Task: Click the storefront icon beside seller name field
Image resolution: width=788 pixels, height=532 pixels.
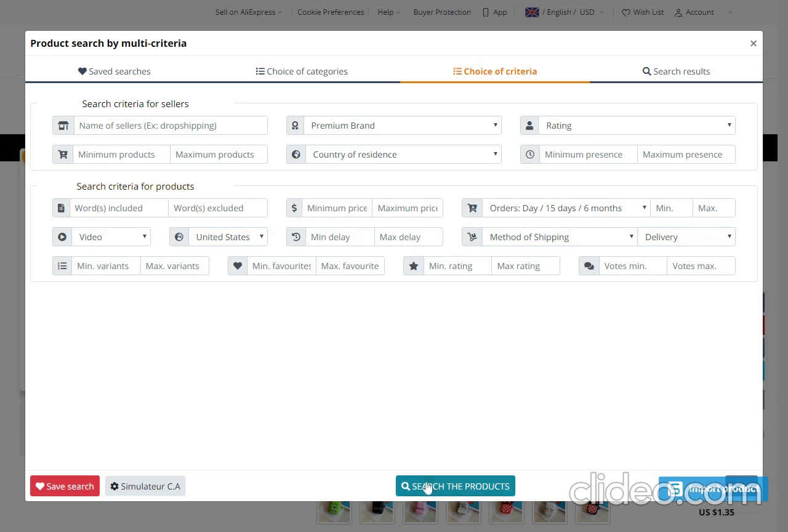Action: tap(63, 125)
